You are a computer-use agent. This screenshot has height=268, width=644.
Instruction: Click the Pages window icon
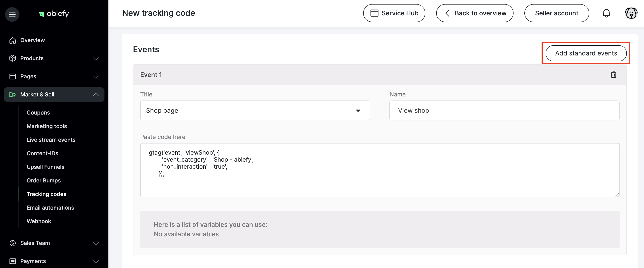click(x=12, y=76)
